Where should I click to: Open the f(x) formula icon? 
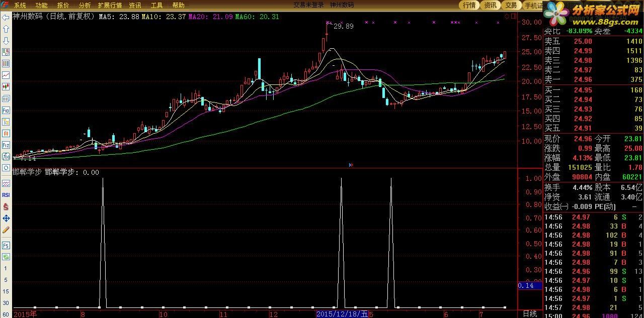click(6, 156)
